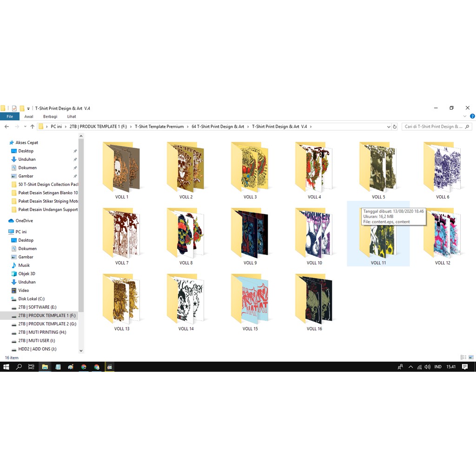Expand the ribbon with the chevron
The width and height of the screenshot is (476, 476).
pyautogui.click(x=464, y=116)
